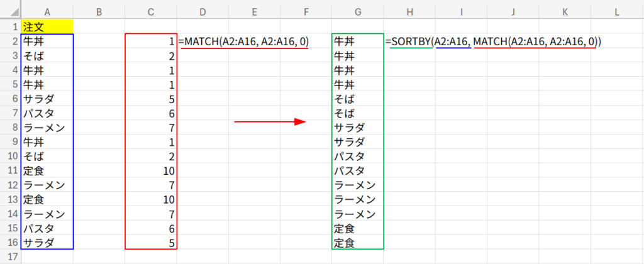The width and height of the screenshot is (644, 264).
Task: Select cell A3 containing そば
Action: click(47, 56)
